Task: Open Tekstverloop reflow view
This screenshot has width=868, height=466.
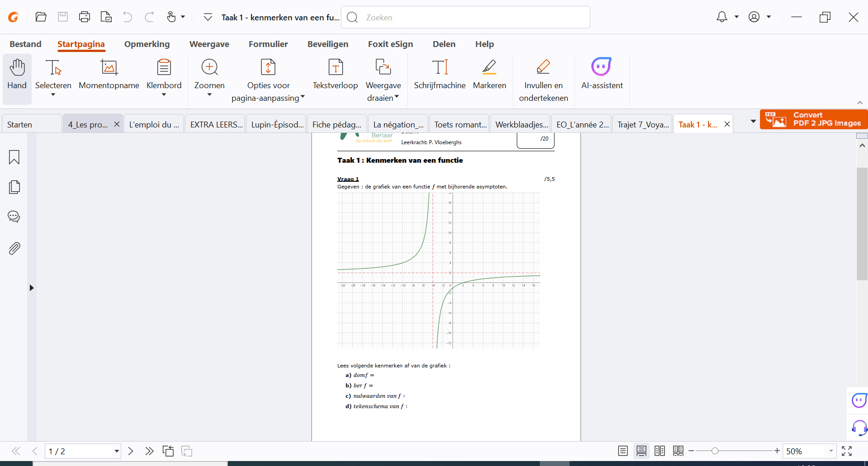Action: [335, 75]
